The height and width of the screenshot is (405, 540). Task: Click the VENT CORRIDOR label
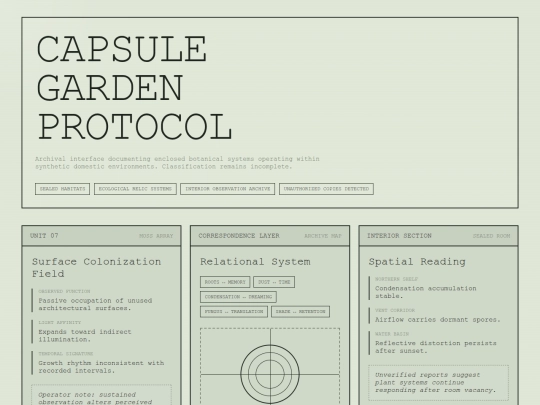[395, 310]
